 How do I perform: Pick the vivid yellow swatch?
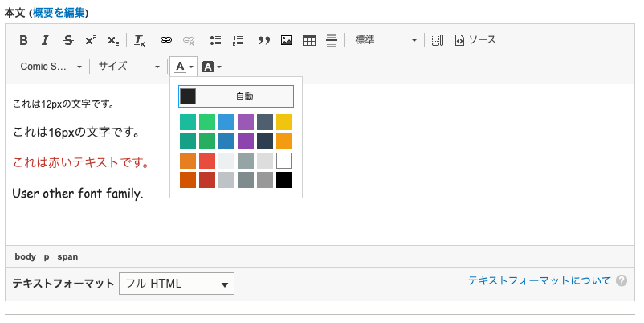284,122
